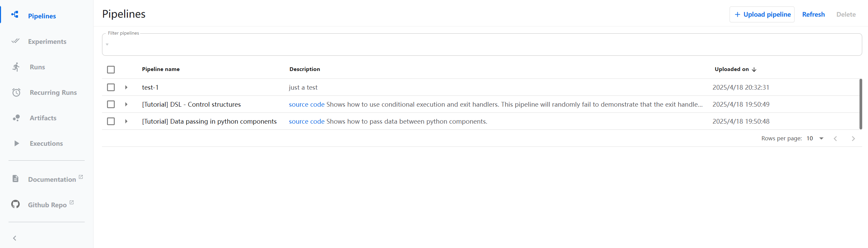This screenshot has height=248, width=868.
Task: Click the Documentation page icon
Action: pos(15,179)
